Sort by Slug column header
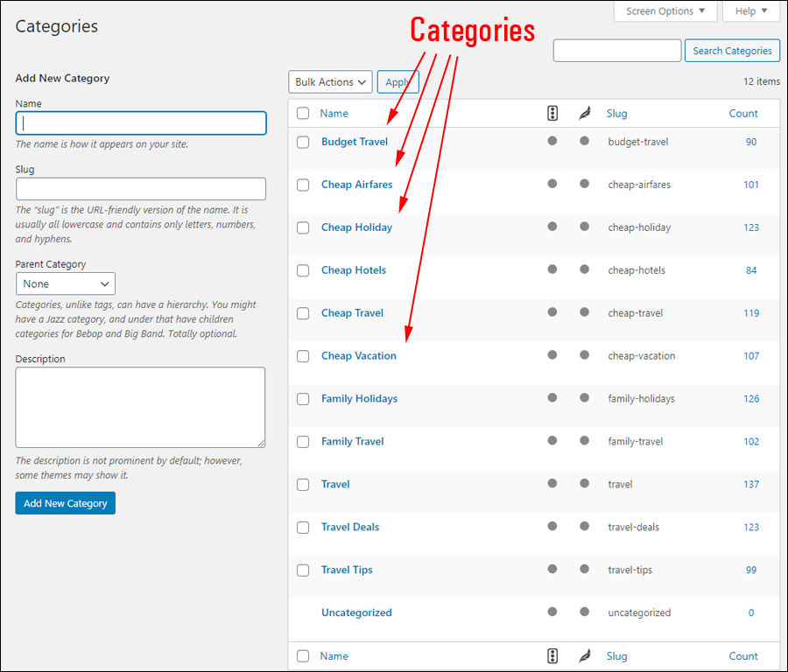Viewport: 788px width, 672px height. click(x=616, y=113)
